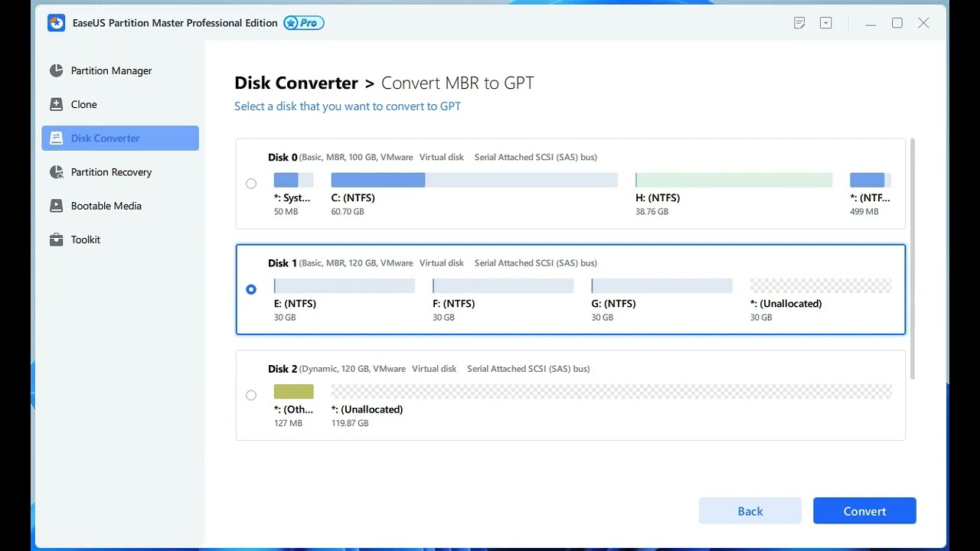Click the Unallocated 30 GB bar on Disk 1
The width and height of the screenshot is (980, 551).
821,285
